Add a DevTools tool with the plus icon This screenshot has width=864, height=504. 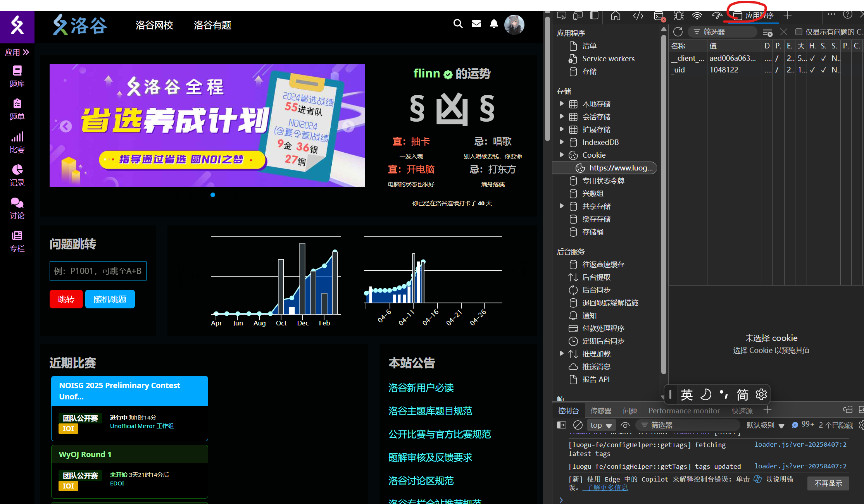(x=787, y=15)
